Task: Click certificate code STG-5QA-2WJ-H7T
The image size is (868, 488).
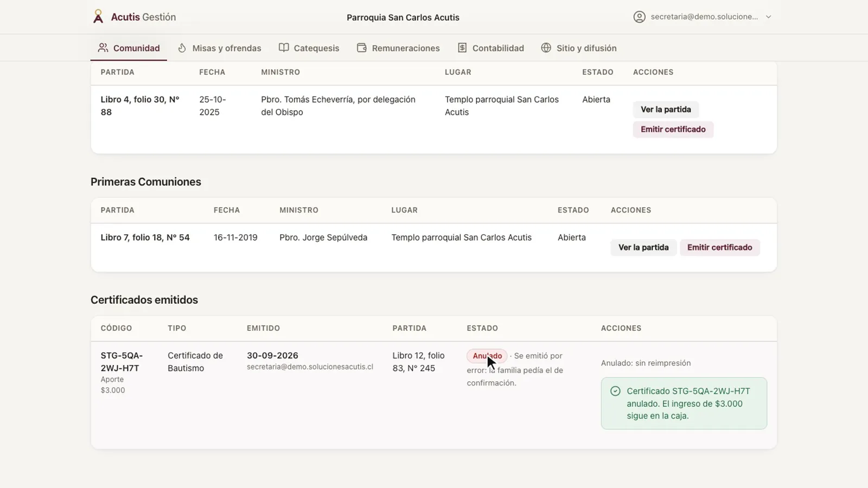Action: coord(122,362)
